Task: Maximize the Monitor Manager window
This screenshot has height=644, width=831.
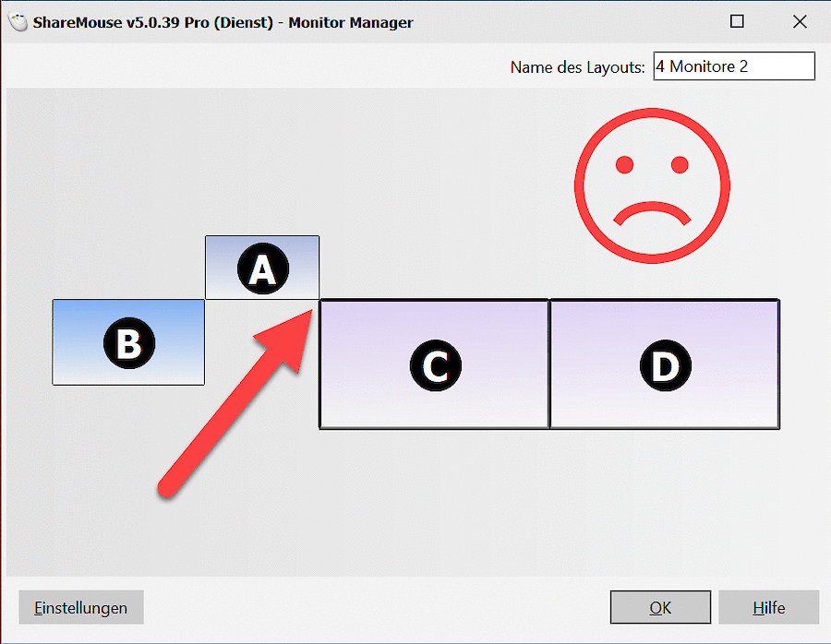Action: pos(737,22)
